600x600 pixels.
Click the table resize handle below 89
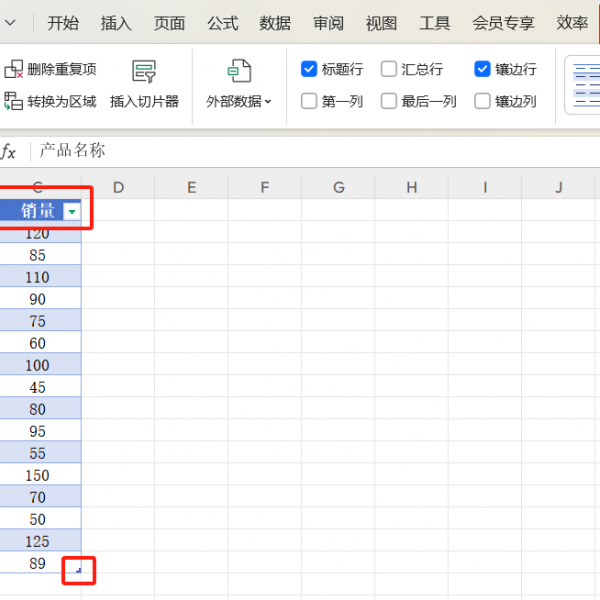[x=78, y=570]
